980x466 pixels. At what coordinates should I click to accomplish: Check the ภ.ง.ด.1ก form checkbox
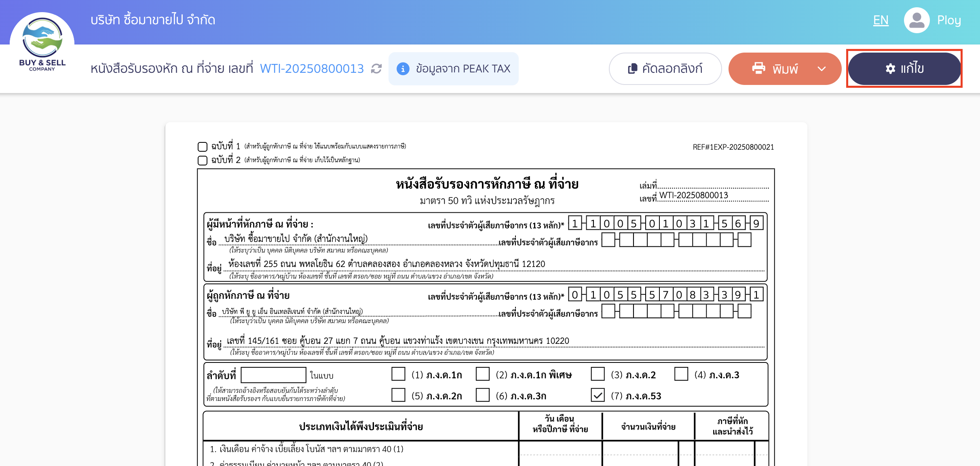pos(398,375)
